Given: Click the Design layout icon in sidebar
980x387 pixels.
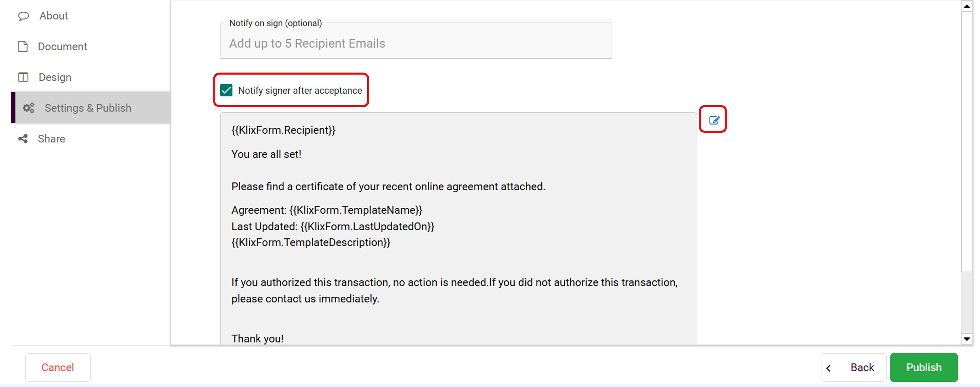Looking at the screenshot, I should pyautogui.click(x=23, y=77).
